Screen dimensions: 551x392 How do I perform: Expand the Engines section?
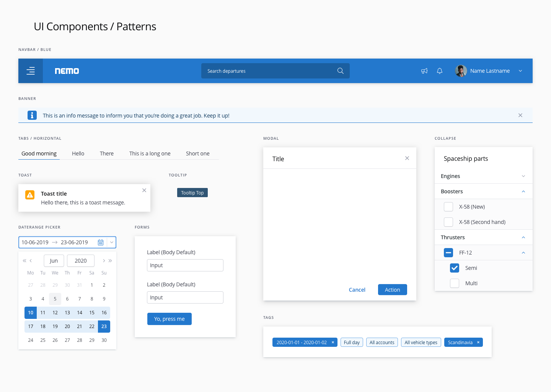pyautogui.click(x=484, y=176)
